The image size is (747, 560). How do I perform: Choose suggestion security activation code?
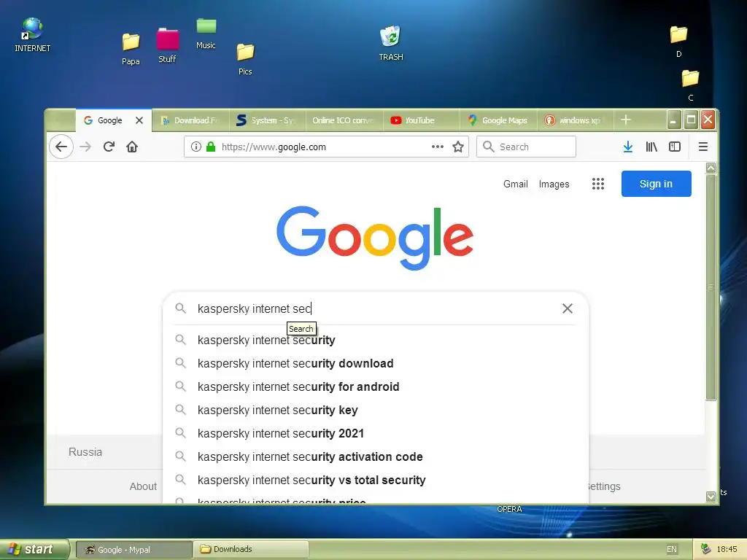(x=376, y=456)
